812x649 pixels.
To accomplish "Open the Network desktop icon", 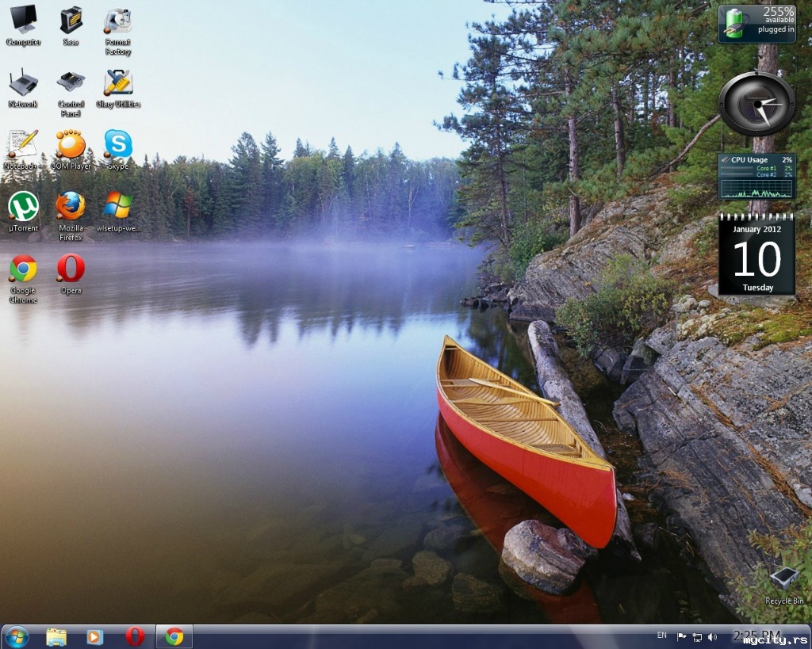I will [x=23, y=87].
